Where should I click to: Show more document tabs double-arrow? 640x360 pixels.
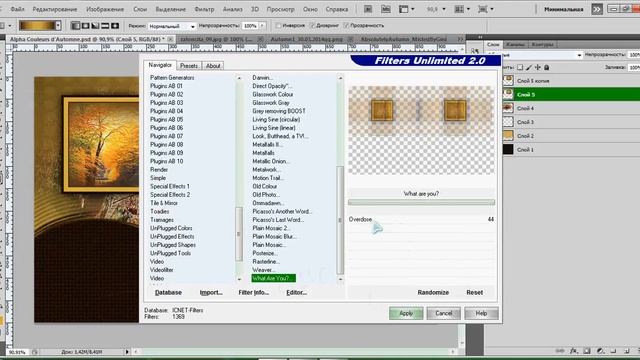[x=460, y=39]
